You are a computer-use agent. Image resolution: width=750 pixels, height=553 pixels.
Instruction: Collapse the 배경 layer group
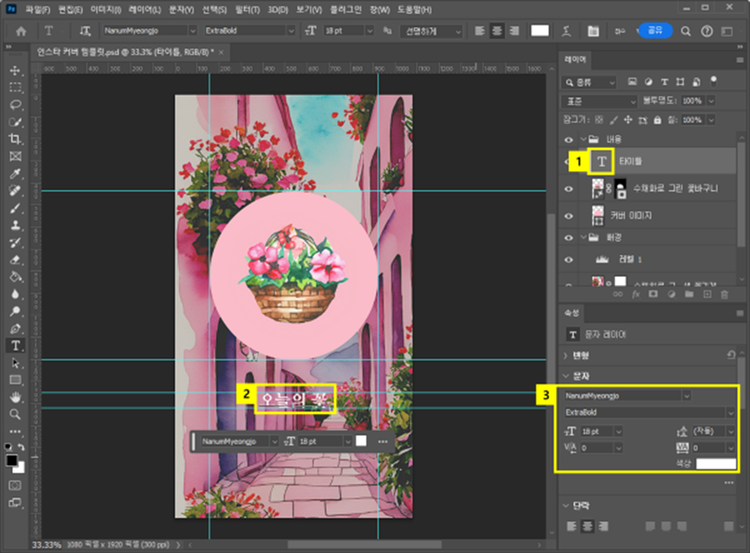pos(582,236)
